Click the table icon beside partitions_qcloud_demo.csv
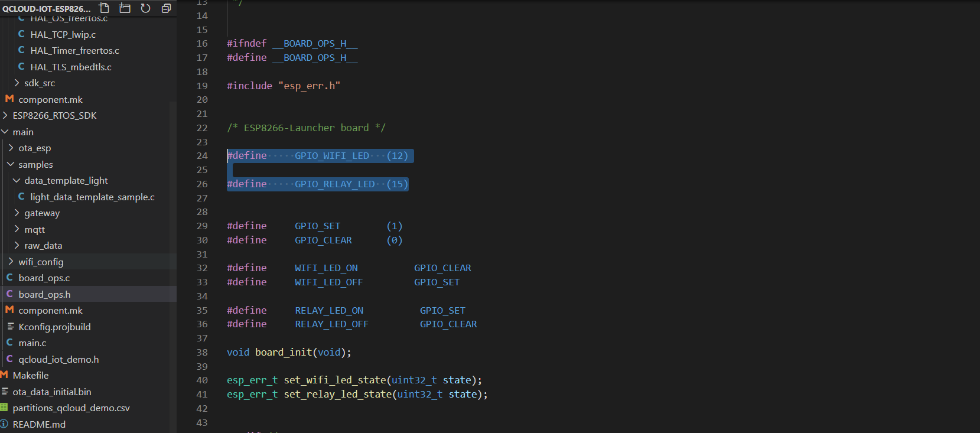 tap(4, 408)
